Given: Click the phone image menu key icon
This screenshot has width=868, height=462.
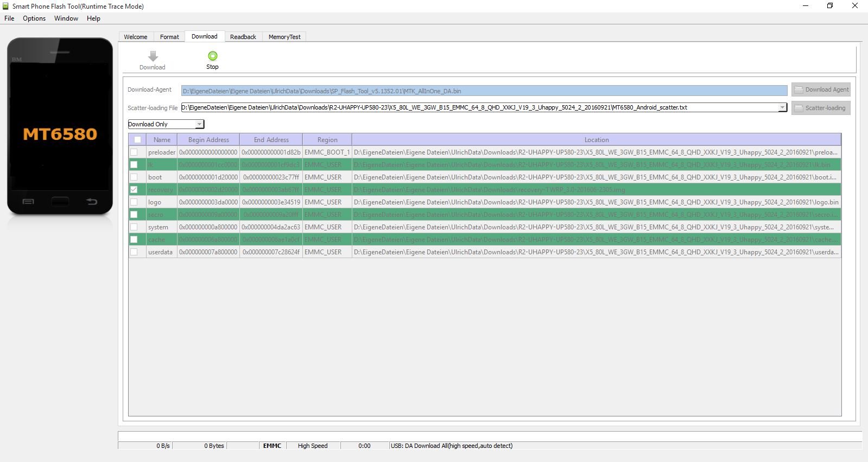Looking at the screenshot, I should (x=28, y=202).
